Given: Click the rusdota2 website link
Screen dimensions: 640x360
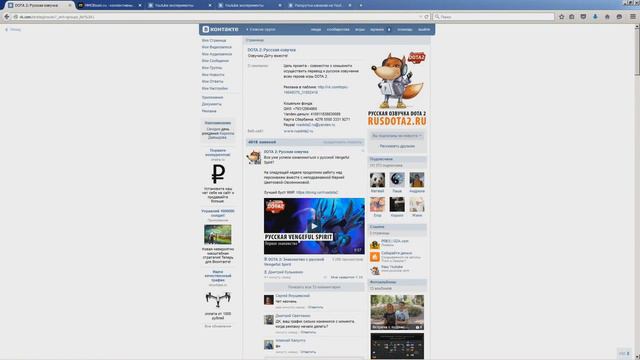Looking at the screenshot, I should (x=298, y=131).
